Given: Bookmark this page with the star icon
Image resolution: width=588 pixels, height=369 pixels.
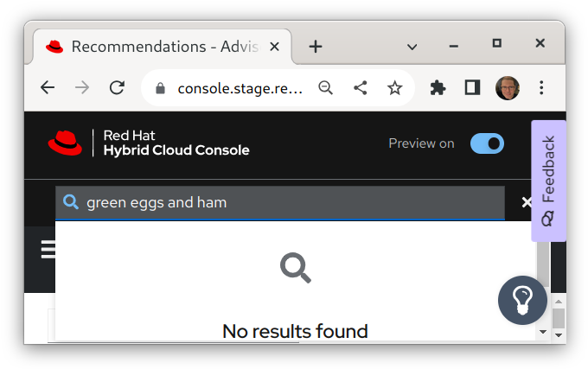Looking at the screenshot, I should click(395, 87).
